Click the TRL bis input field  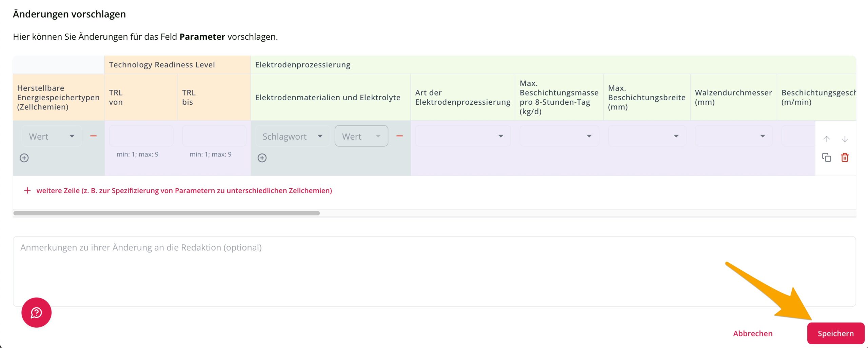tap(214, 136)
